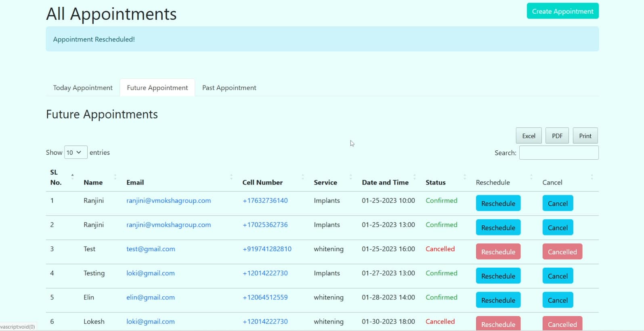Reschedule Elin's whitening appointment
644x331 pixels.
pos(498,300)
